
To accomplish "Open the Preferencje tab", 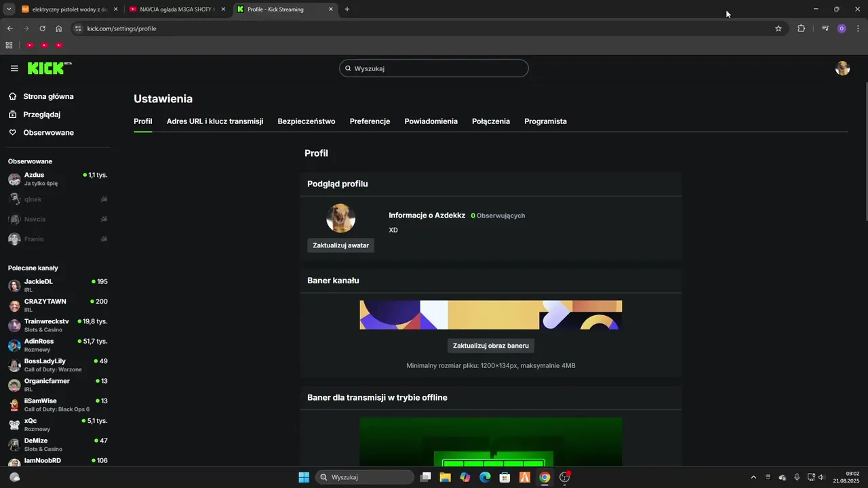I will [370, 121].
